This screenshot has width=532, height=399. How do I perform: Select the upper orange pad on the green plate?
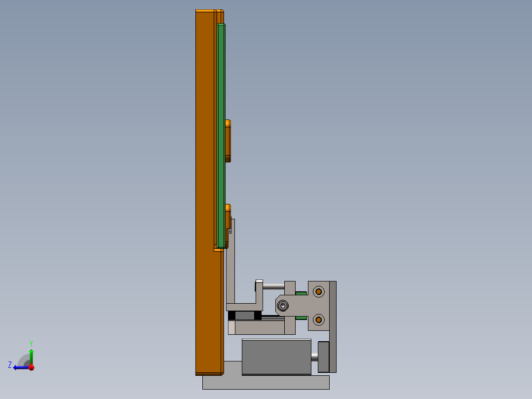tap(228, 141)
